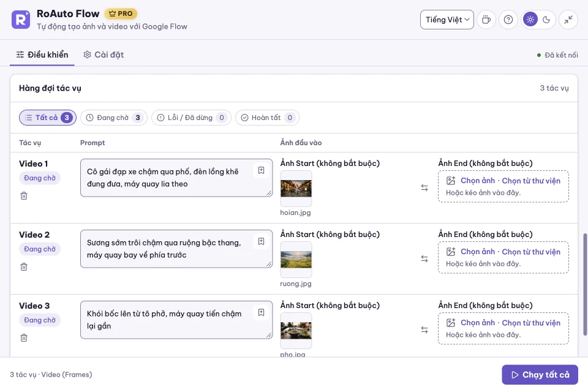588x392 pixels.
Task: Click the Ảnh đầu vào column header
Action: 301,143
